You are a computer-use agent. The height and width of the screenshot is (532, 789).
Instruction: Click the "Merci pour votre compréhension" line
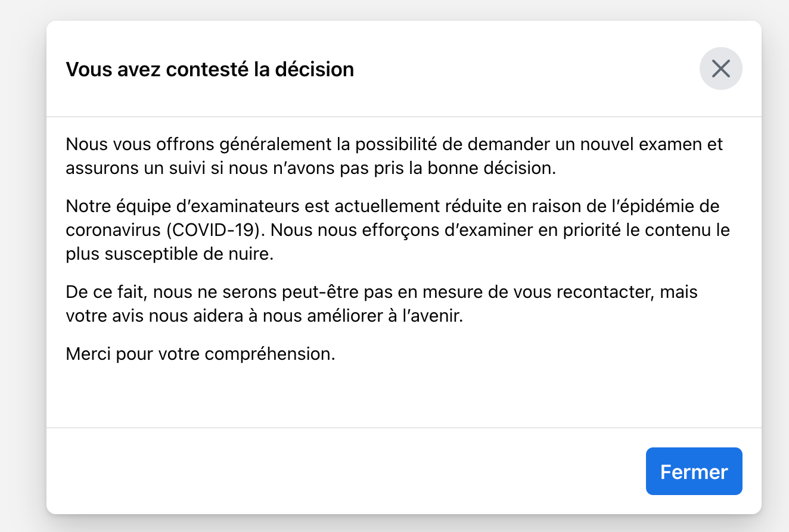click(200, 354)
